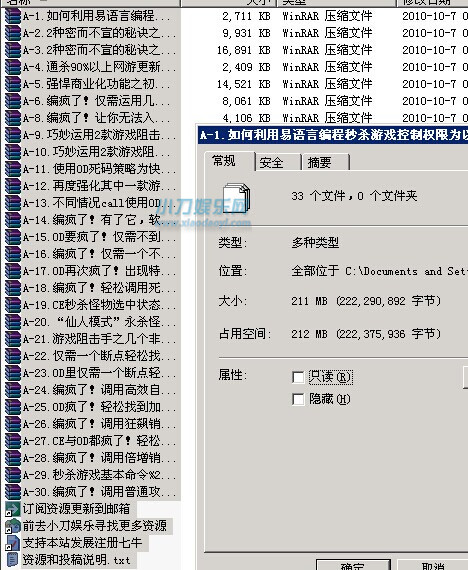
Task: Click the 确定 button
Action: click(353, 565)
